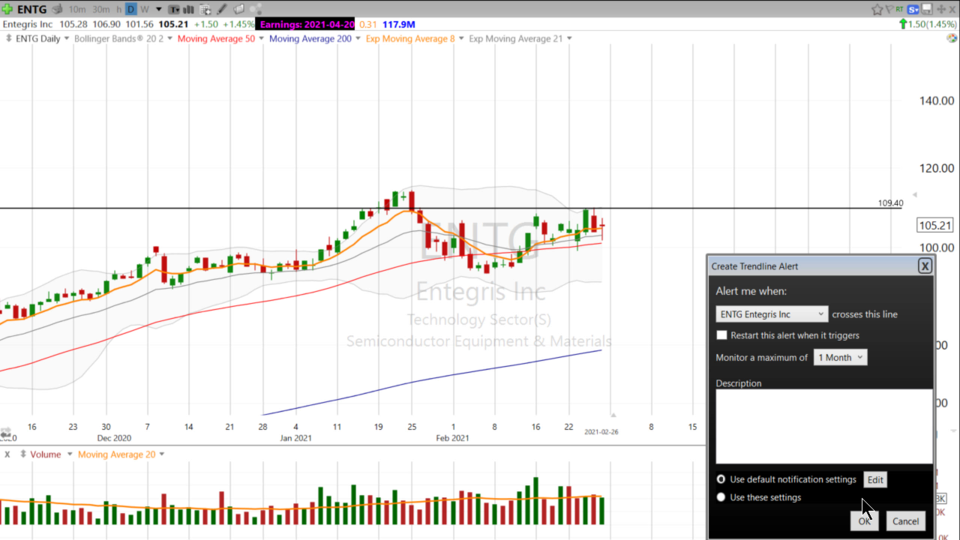This screenshot has width=960, height=540.
Task: Click the gray hand icon beside ENTG
Action: 58,9
